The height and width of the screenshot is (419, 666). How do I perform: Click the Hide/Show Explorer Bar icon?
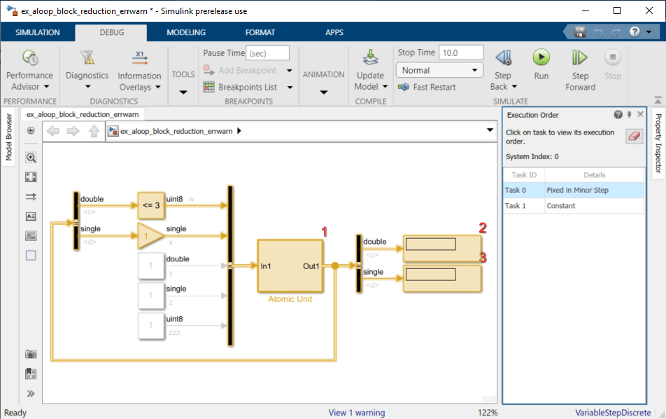coord(31,130)
